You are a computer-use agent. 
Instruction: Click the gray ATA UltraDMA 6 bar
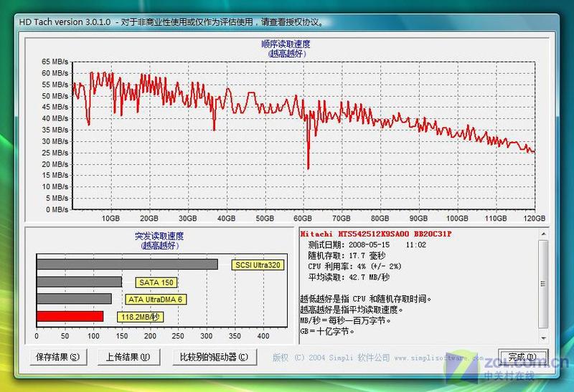75,299
